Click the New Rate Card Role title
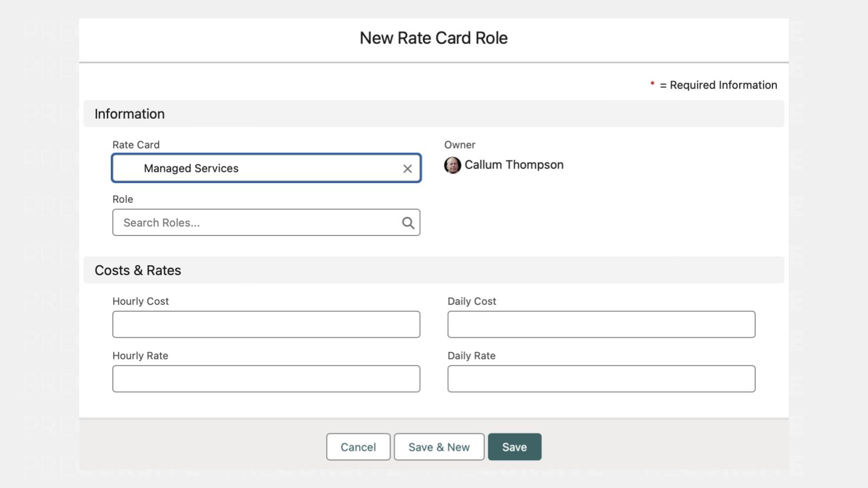This screenshot has width=868, height=488. tap(433, 38)
